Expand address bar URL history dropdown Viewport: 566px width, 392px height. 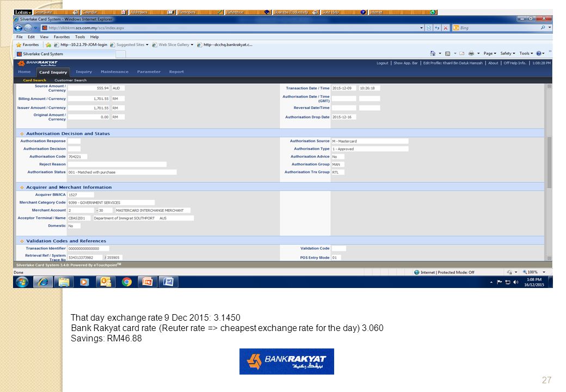[x=421, y=28]
